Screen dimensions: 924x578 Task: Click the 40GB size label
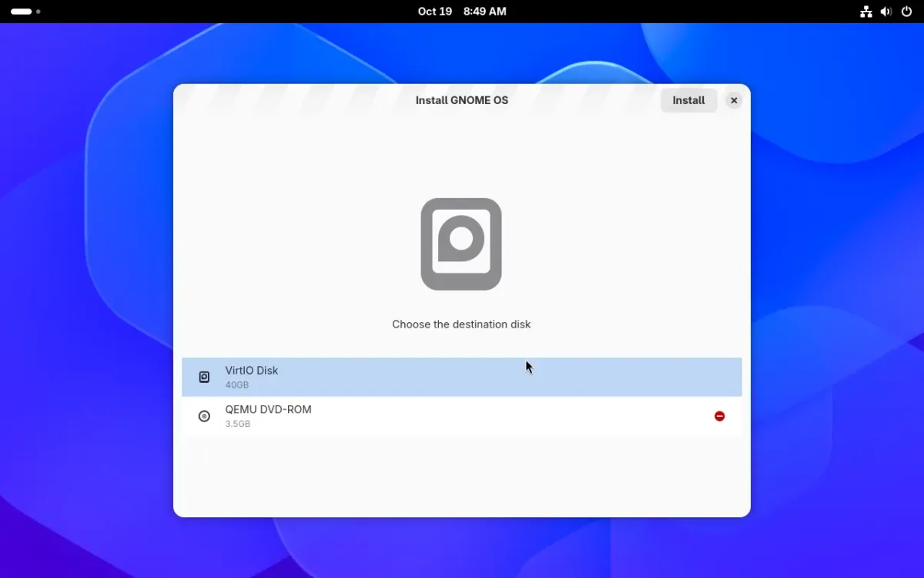point(237,385)
